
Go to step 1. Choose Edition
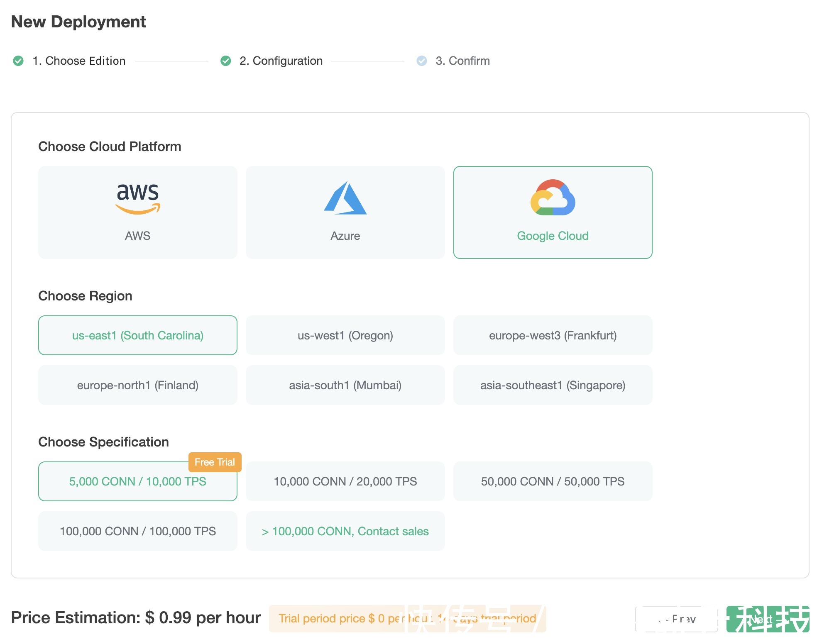click(x=79, y=61)
